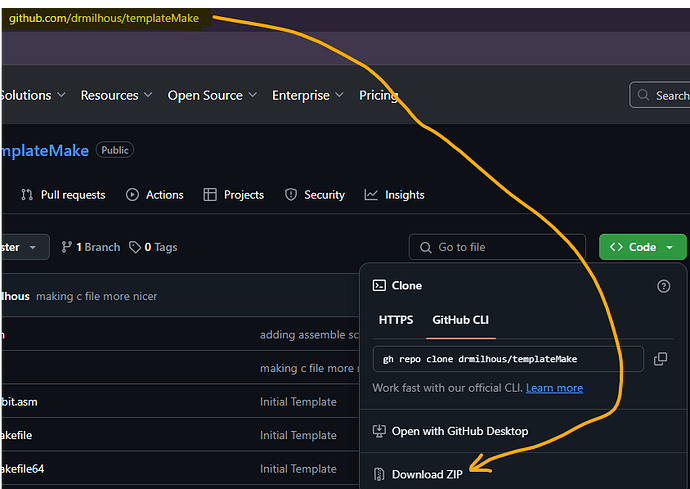This screenshot has height=489, width=690.
Task: Open the Pricing page
Action: click(378, 95)
